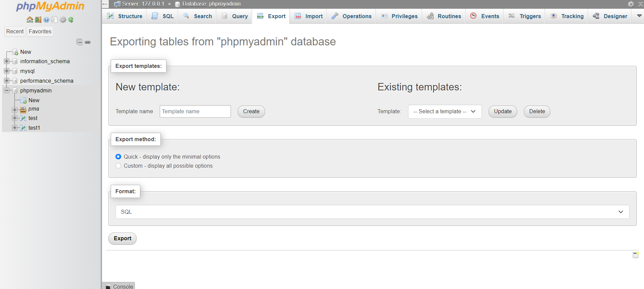Viewport: 644px width, 289px height.
Task: Click the Database breadcrumb icon
Action: pos(178,4)
